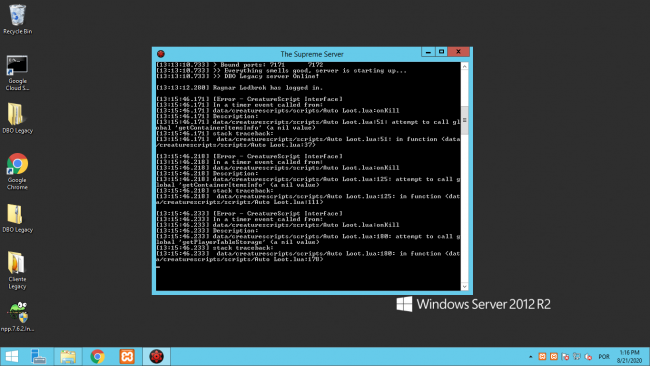Select the npp.7.6.2 installer icon
The image size is (650, 366).
coord(17,317)
